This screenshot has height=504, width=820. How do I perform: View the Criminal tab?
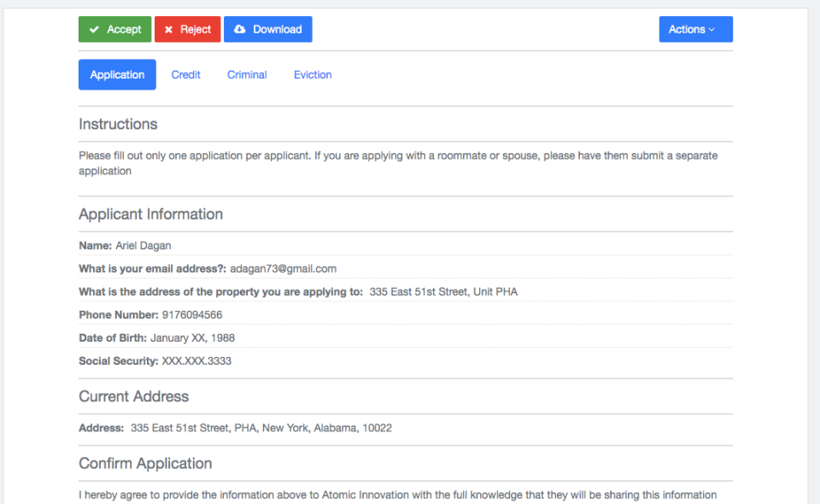click(x=247, y=75)
